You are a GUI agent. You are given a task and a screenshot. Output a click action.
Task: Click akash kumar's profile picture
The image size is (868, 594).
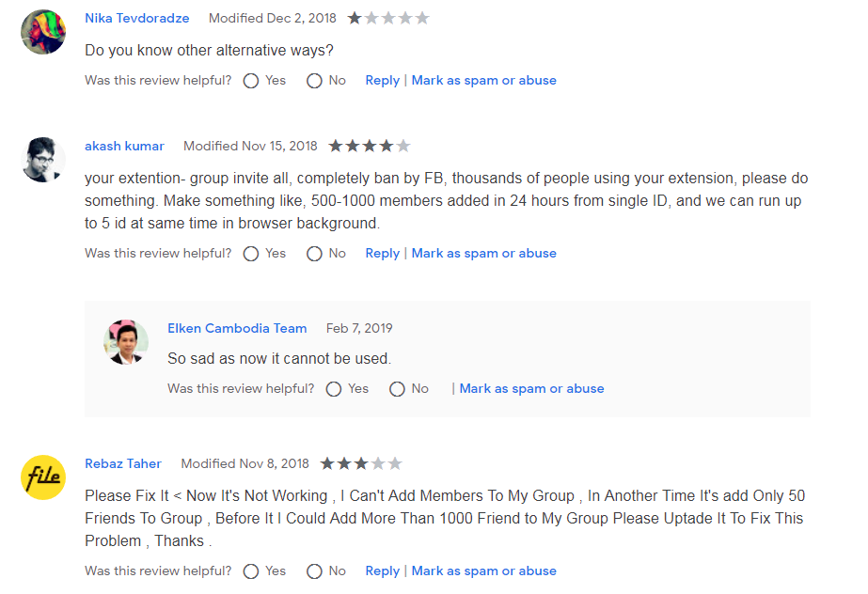(43, 160)
